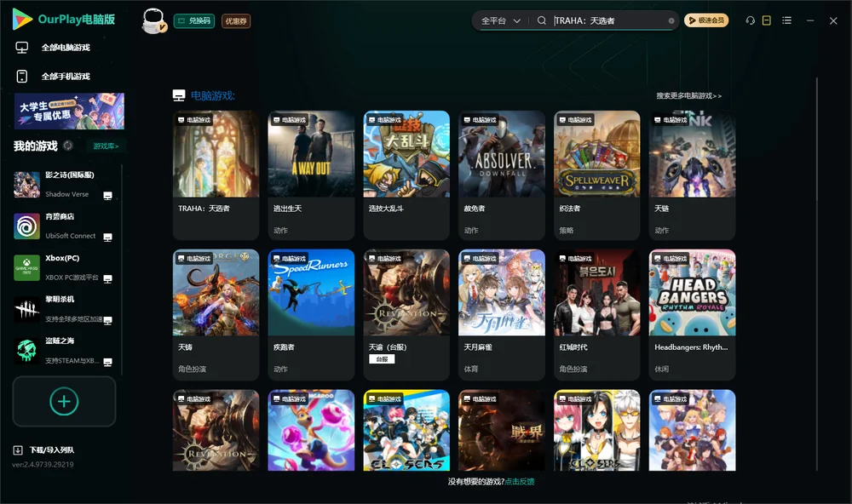
Task: Click the 黎明杀机 game icon
Action: (x=26, y=310)
